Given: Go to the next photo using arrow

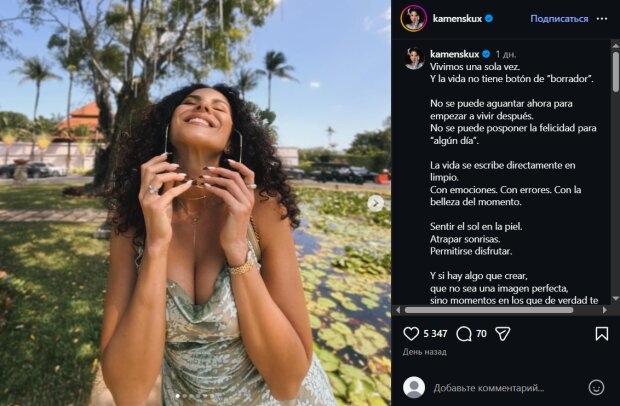Looking at the screenshot, I should (376, 203).
